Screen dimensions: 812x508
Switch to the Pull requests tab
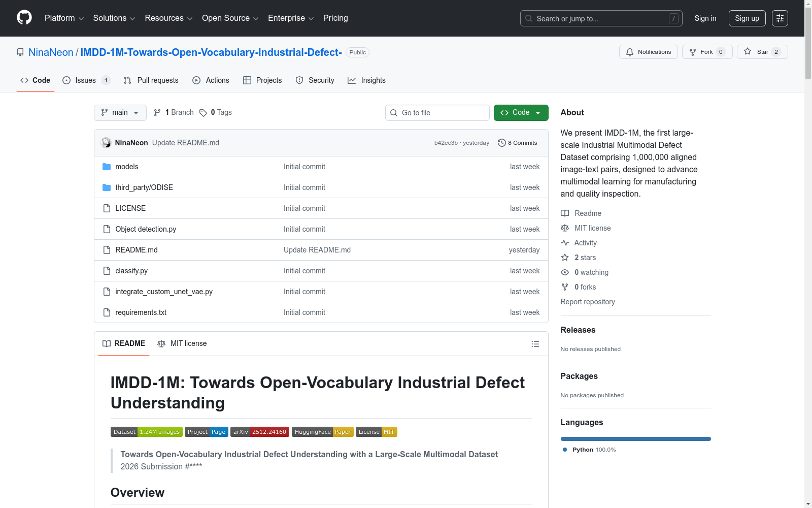tap(151, 80)
